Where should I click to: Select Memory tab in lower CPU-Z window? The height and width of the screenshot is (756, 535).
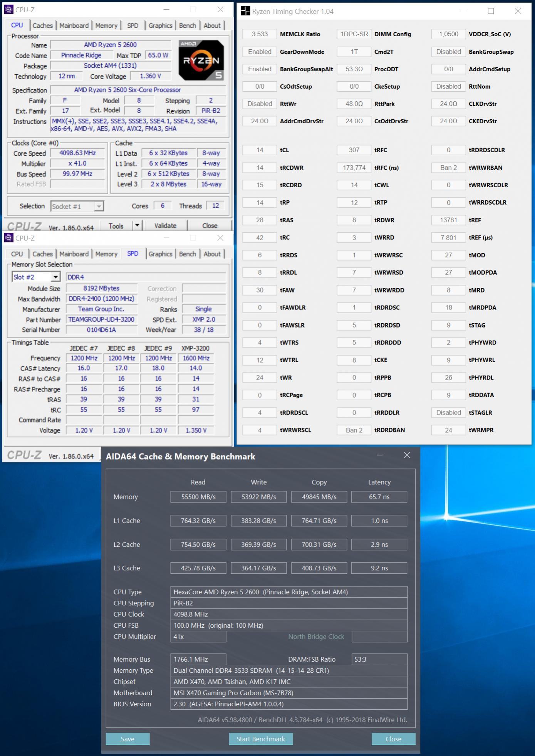coord(106,254)
